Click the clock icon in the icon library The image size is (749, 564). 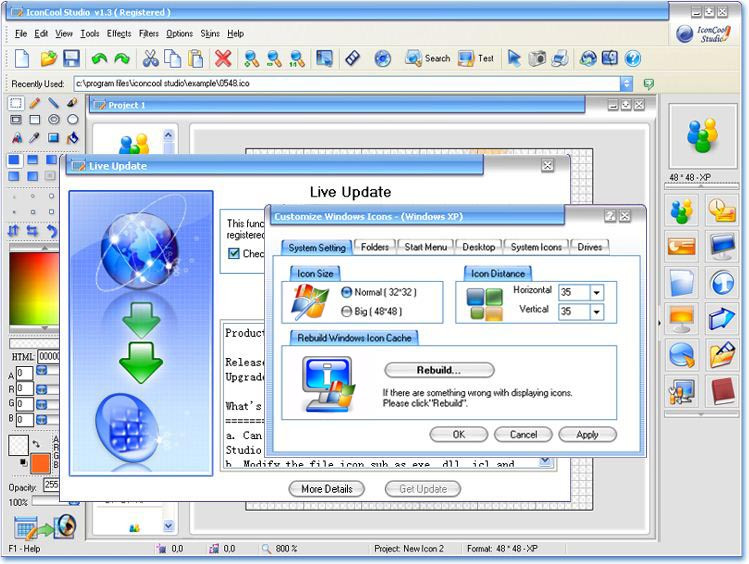tap(722, 210)
